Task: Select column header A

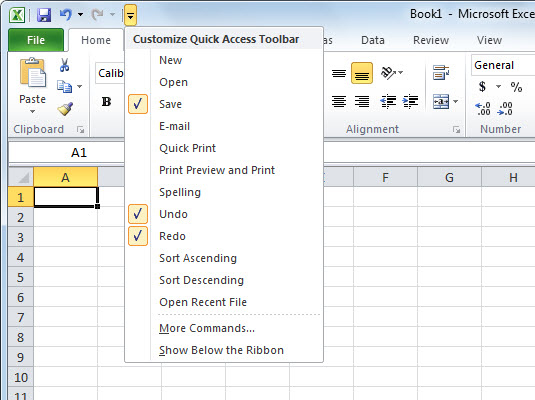Action: (66, 177)
